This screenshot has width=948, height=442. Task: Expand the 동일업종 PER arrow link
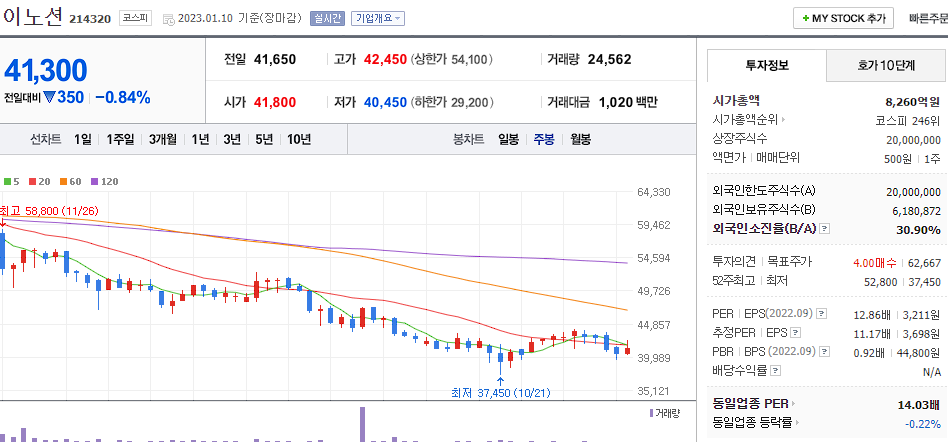click(x=793, y=405)
